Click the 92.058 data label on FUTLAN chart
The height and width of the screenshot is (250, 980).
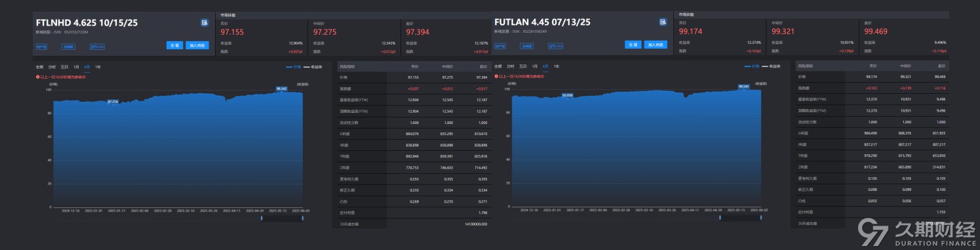click(568, 95)
